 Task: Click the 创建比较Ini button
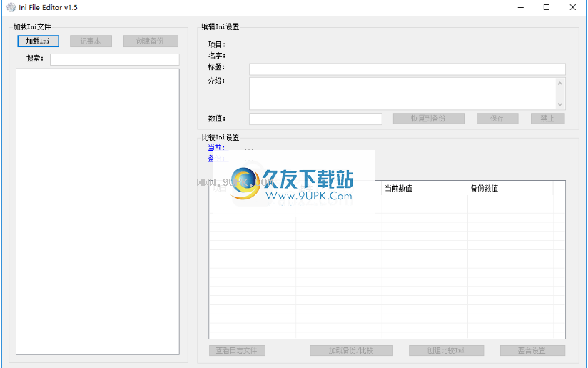click(446, 350)
